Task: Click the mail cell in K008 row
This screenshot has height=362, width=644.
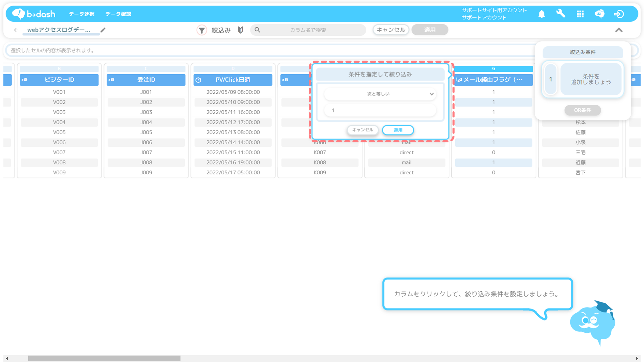Action: 407,162
